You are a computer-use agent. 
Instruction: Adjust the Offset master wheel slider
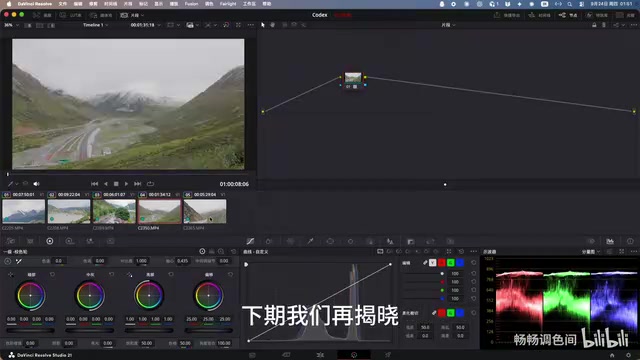[x=209, y=330]
